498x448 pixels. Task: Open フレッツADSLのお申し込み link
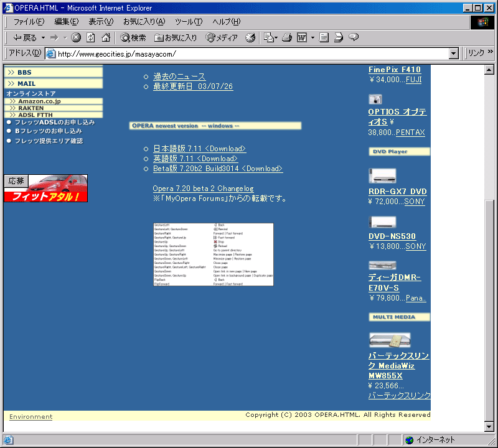pos(55,123)
